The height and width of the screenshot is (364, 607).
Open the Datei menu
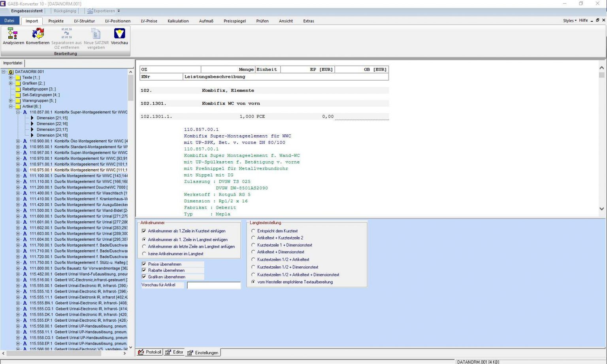(9, 21)
